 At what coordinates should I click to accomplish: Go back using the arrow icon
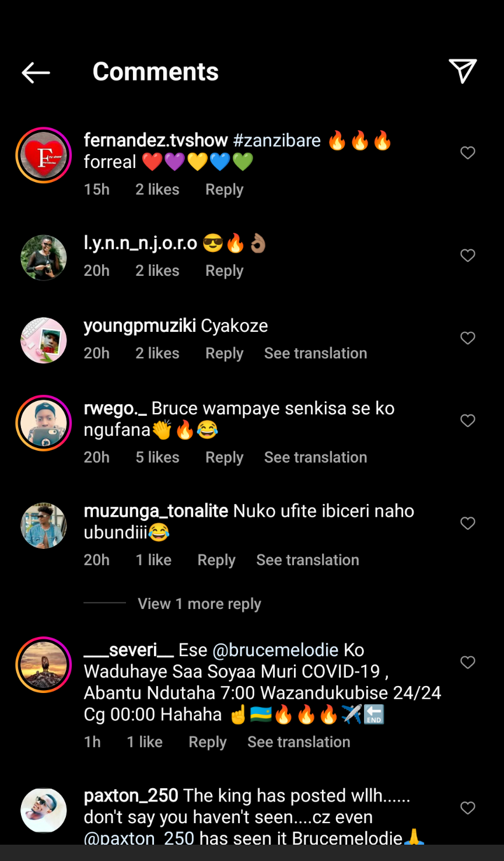36,72
